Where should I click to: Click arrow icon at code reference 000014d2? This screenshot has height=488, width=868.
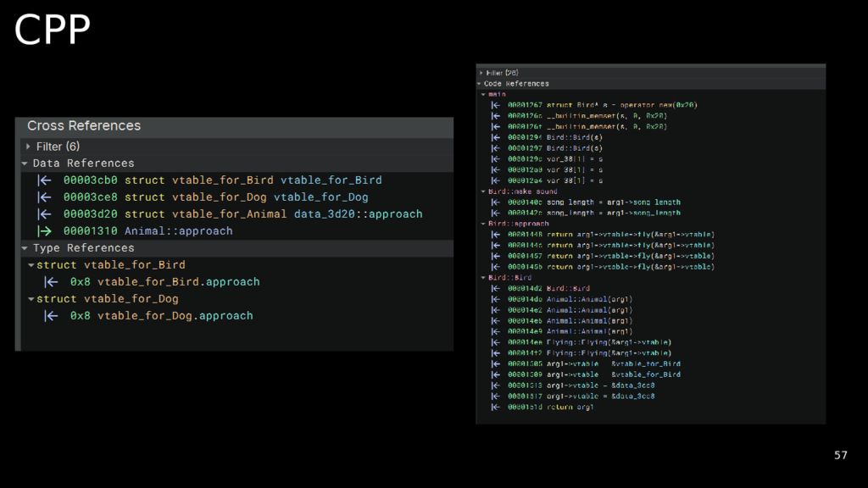496,288
